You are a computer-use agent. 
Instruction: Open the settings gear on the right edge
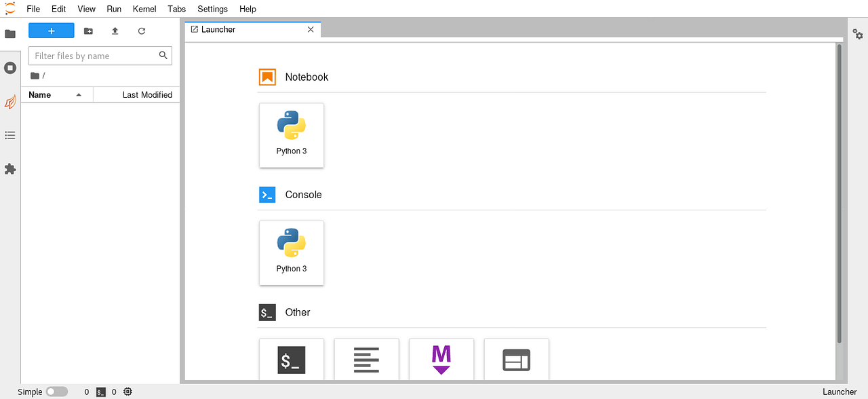coord(858,33)
